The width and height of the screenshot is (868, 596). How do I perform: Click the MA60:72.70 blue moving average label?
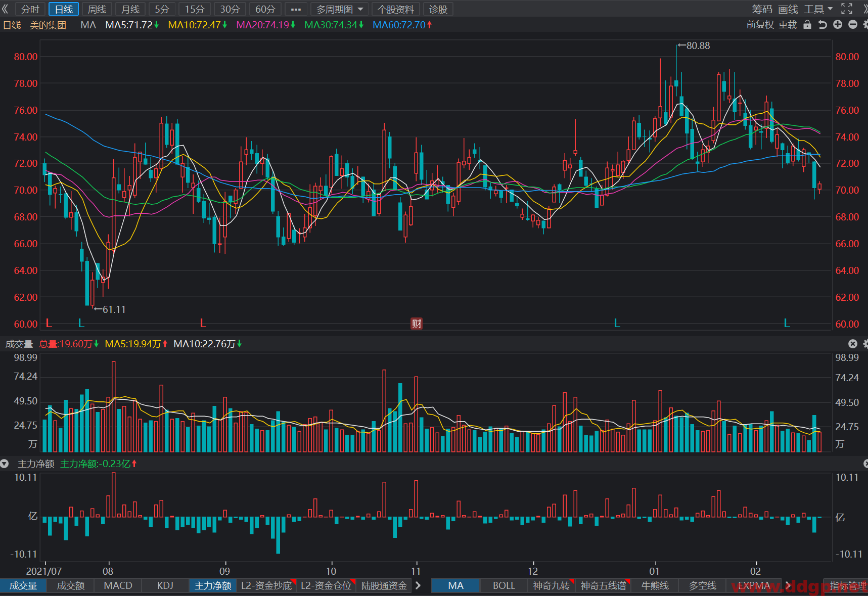(402, 25)
